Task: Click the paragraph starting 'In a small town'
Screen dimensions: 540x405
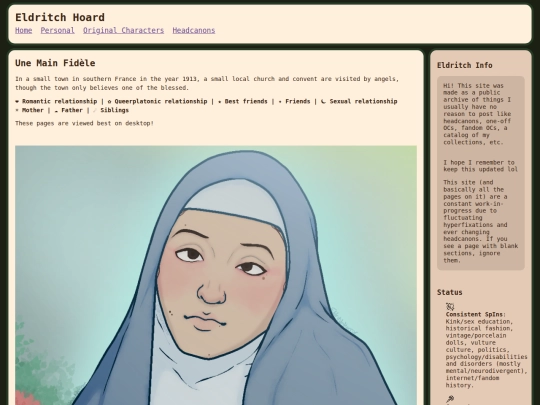Action: click(x=207, y=83)
